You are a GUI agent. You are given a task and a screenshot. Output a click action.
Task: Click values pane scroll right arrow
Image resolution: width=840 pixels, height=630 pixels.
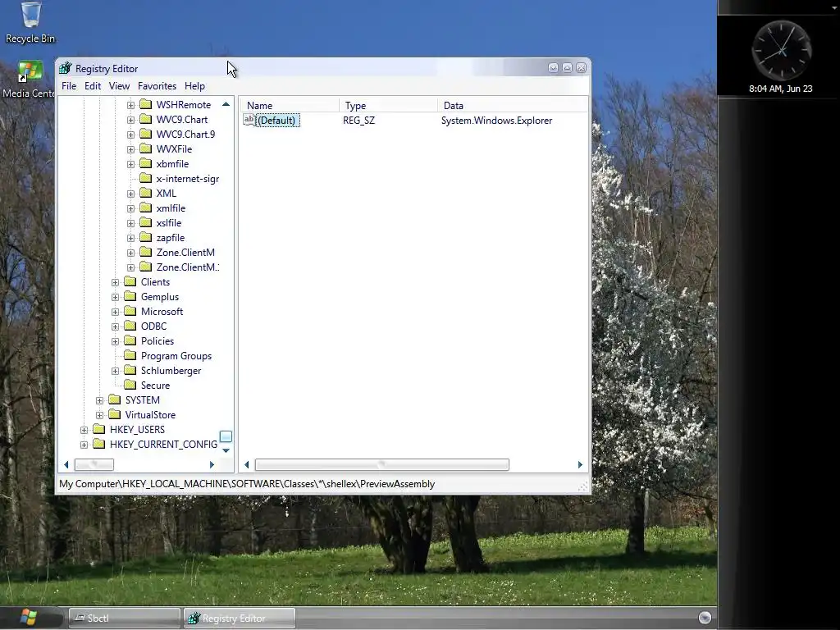(x=580, y=464)
